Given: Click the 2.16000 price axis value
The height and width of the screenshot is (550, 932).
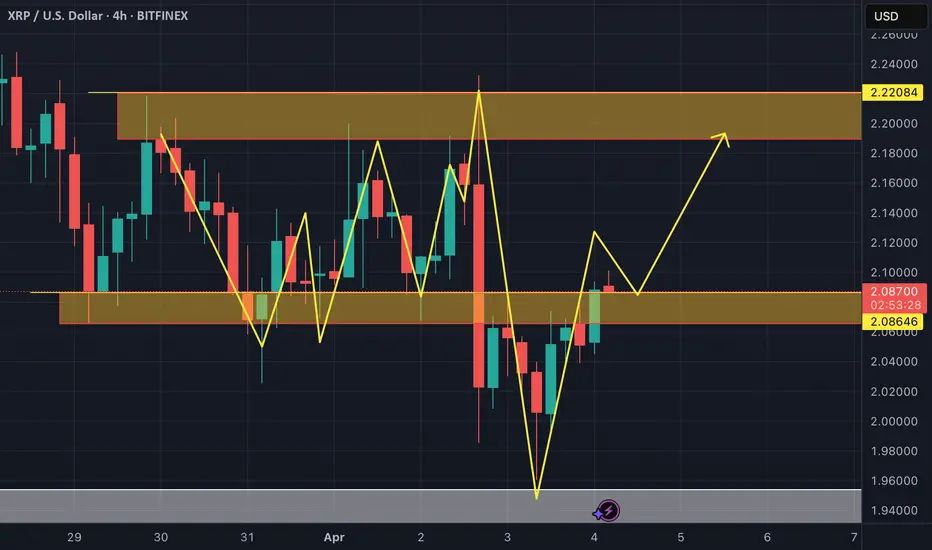Looking at the screenshot, I should point(893,183).
